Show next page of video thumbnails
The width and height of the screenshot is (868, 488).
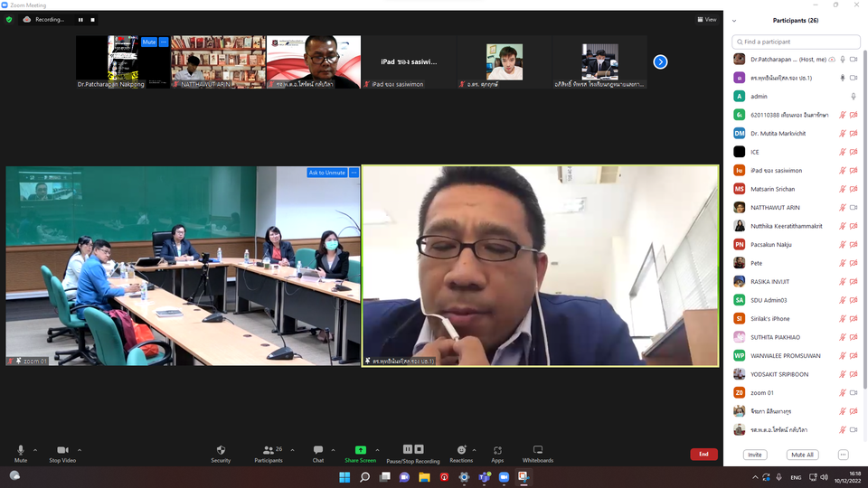click(660, 61)
